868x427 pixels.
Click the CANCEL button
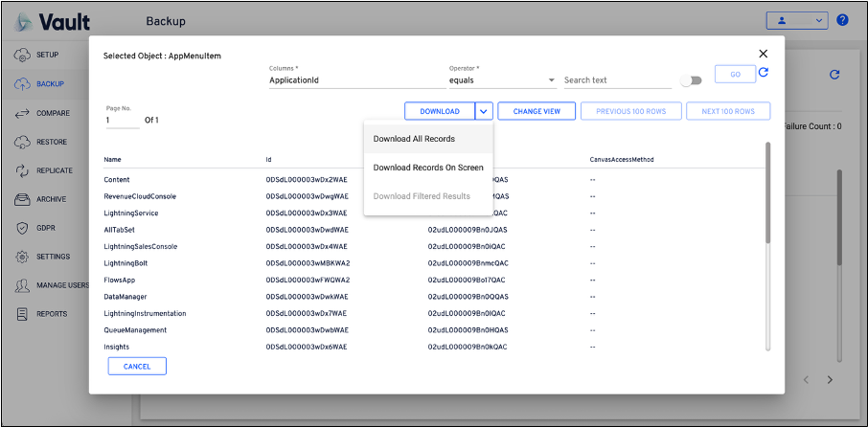137,366
